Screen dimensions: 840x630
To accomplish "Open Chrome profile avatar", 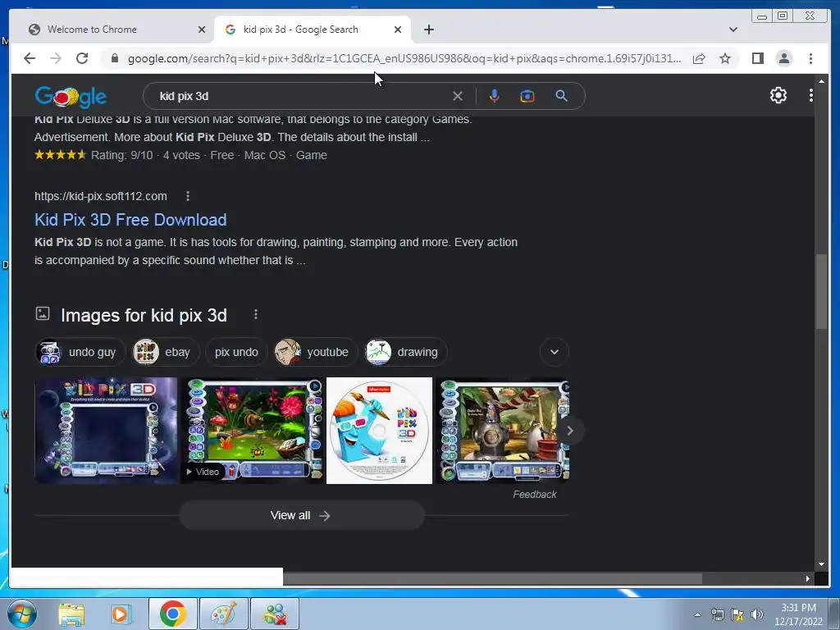I will pyautogui.click(x=784, y=58).
